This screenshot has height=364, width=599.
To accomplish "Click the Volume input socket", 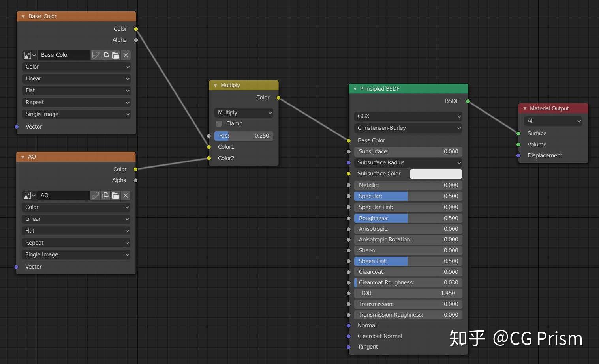I will coord(518,145).
